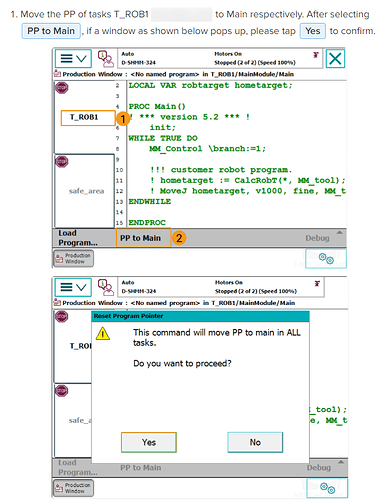The image size is (378, 500).
Task: Select the safe_area task in the code-view screenshot
Action: 85,191
